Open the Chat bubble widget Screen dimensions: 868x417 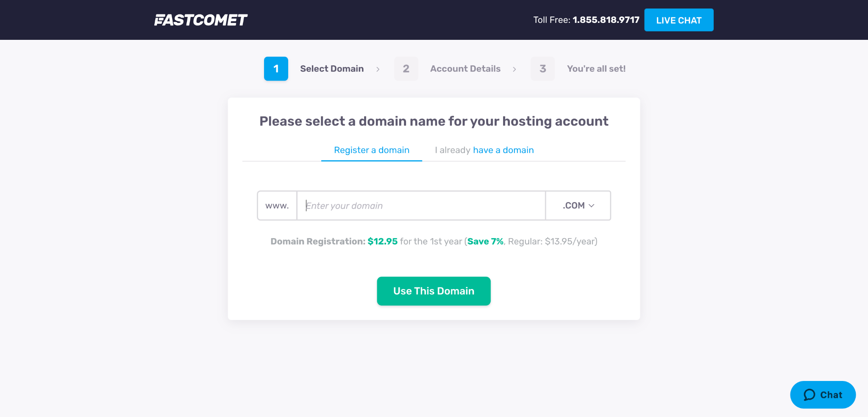823,395
